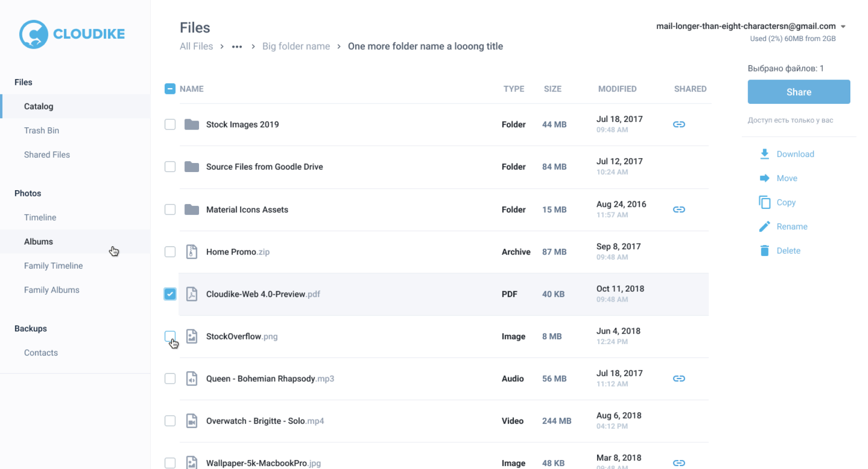The image size is (868, 469).
Task: Click shared link icon for Queen - Bohemian Rhapsody
Action: [x=678, y=378]
